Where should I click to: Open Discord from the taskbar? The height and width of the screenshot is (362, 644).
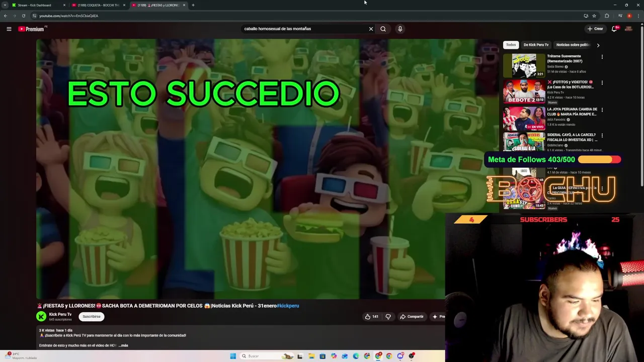pos(400,356)
